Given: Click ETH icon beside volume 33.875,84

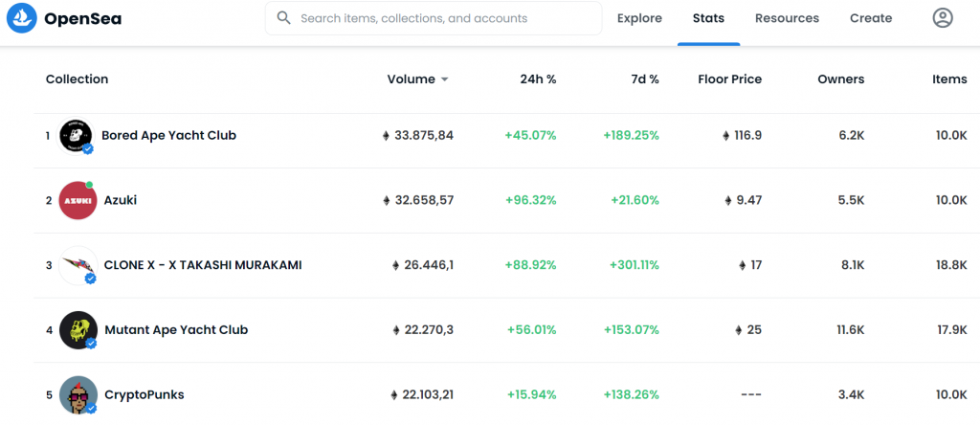Looking at the screenshot, I should click(386, 136).
